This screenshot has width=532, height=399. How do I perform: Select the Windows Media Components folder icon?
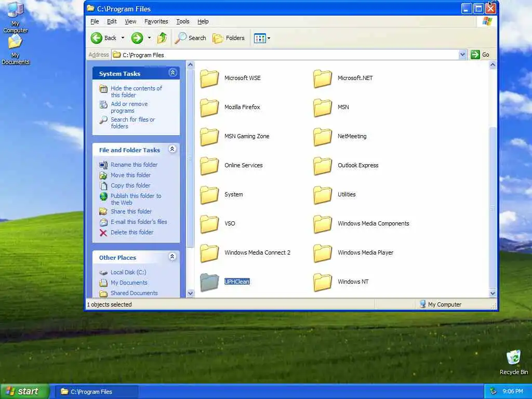pyautogui.click(x=322, y=224)
